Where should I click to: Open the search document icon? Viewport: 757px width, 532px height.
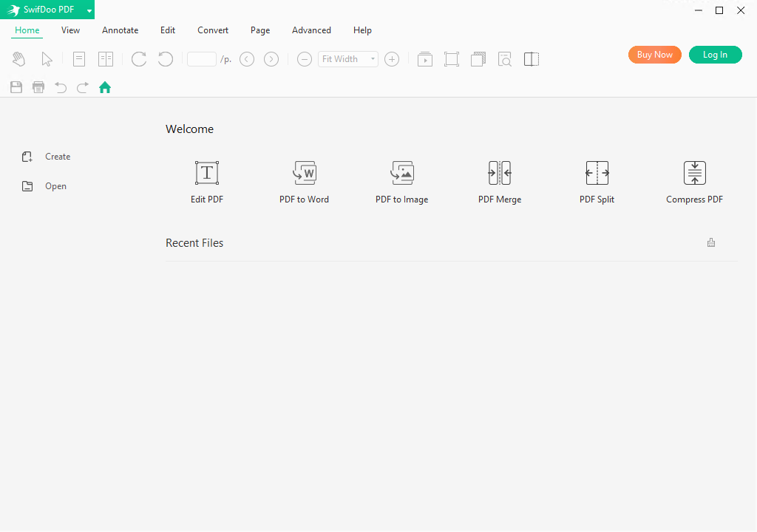coord(504,59)
